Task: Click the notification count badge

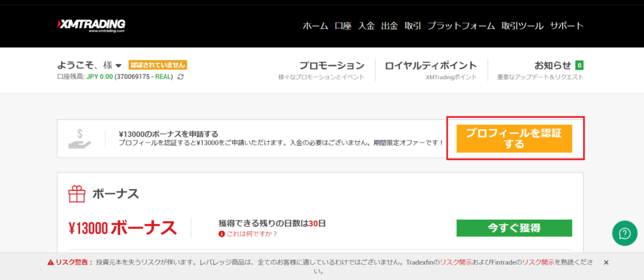Action: [579, 65]
